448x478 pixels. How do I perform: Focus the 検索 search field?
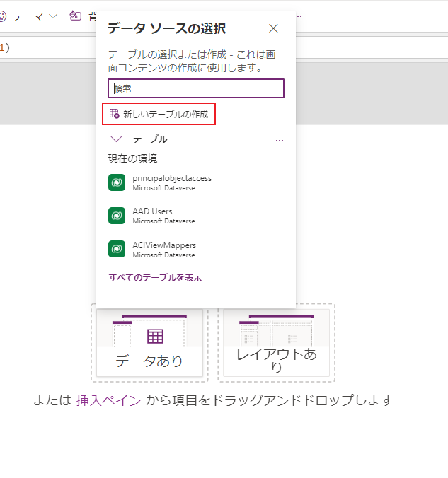(196, 88)
